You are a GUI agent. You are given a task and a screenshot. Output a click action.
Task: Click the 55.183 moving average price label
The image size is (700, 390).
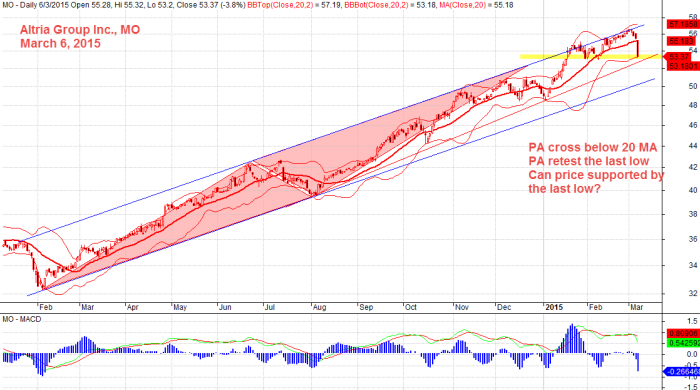click(681, 41)
